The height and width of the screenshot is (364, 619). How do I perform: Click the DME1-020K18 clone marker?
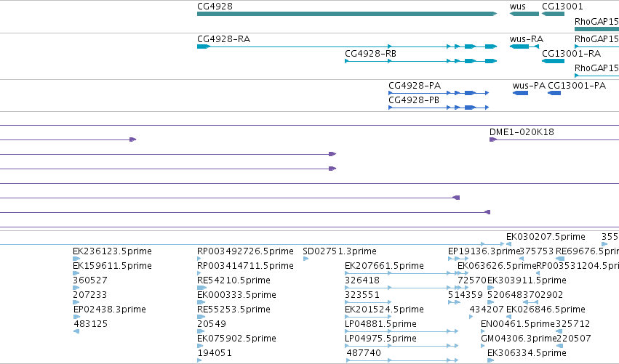click(x=492, y=139)
